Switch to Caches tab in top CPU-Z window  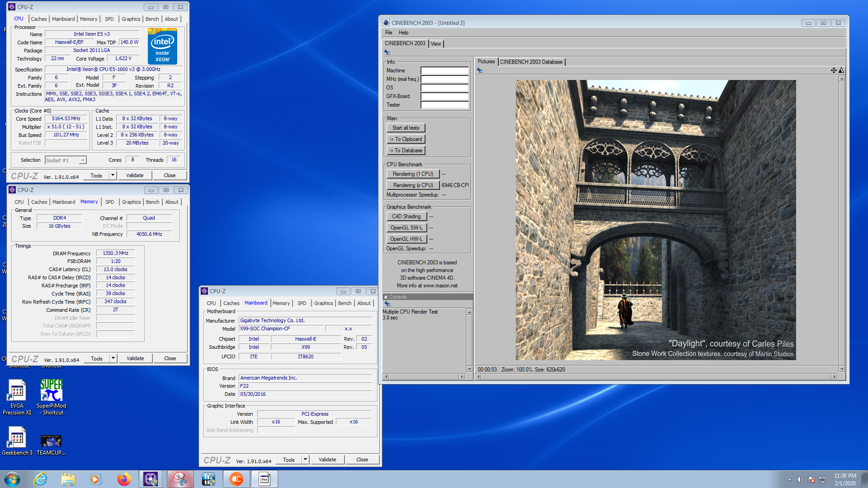point(39,19)
